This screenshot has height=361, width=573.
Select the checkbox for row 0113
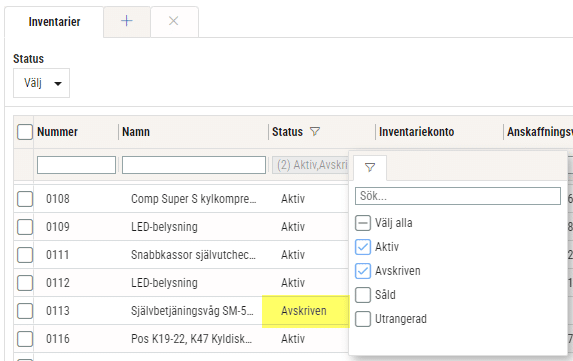tap(25, 311)
